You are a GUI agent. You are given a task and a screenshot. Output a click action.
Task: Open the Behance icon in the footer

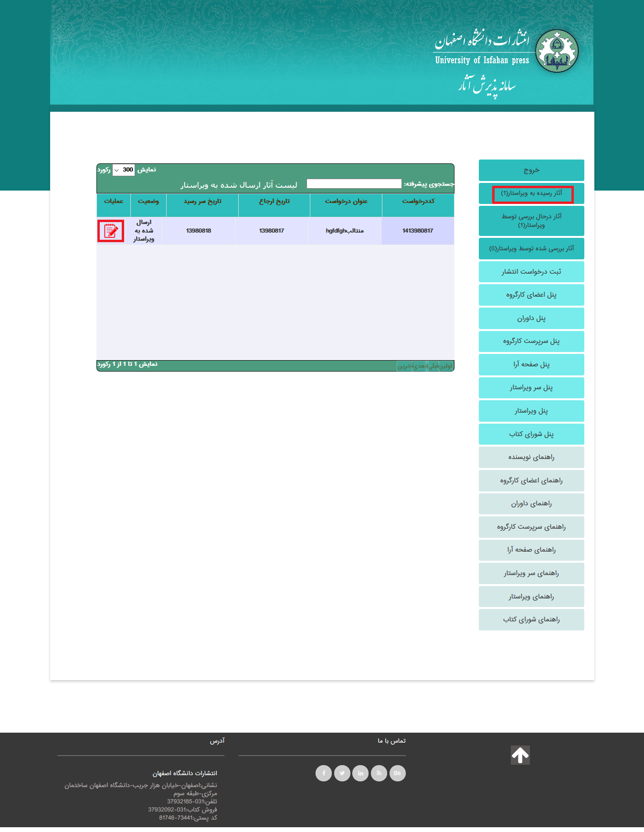[397, 773]
